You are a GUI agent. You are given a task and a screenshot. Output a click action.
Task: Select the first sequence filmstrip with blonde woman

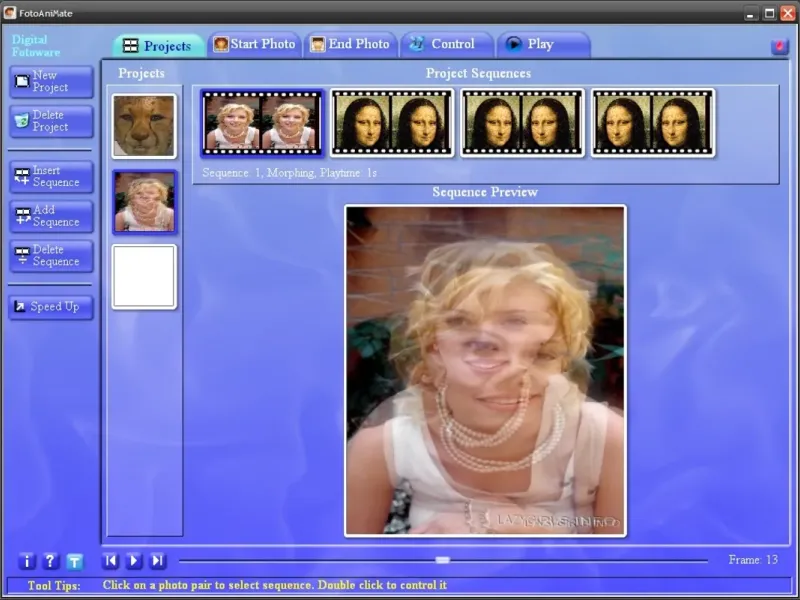pos(262,122)
